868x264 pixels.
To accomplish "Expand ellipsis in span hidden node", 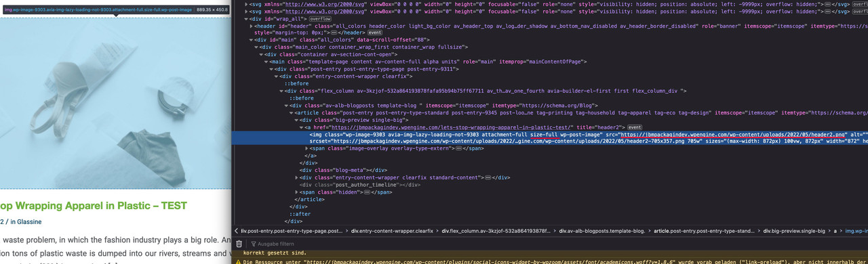I will click(367, 192).
